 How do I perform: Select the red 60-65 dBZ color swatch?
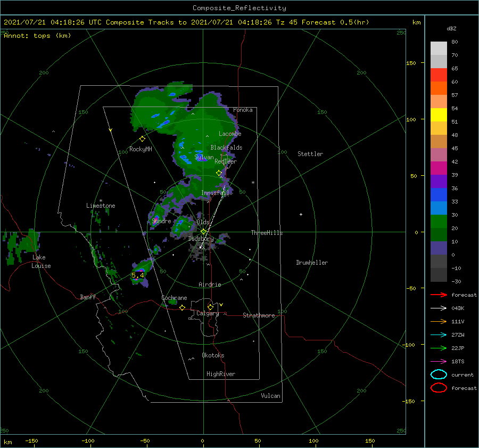(x=439, y=75)
